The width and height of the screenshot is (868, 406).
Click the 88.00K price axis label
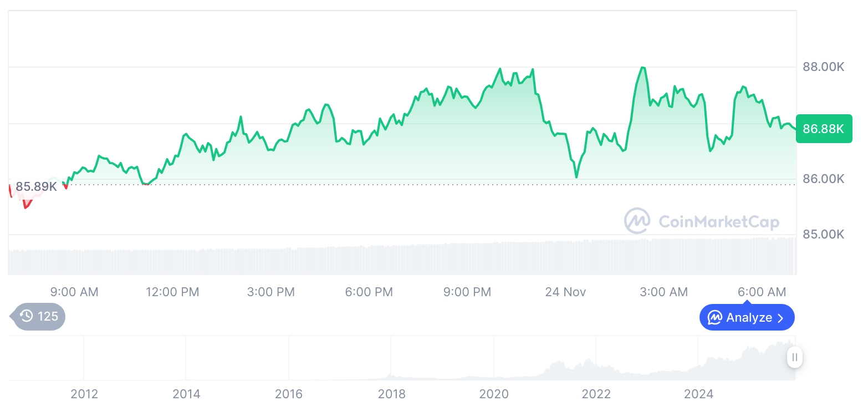click(x=823, y=67)
